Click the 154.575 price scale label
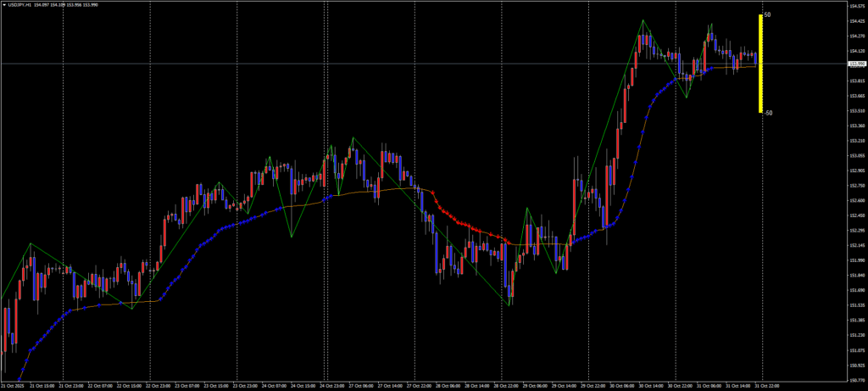The height and width of the screenshot is (391, 868). (x=857, y=7)
